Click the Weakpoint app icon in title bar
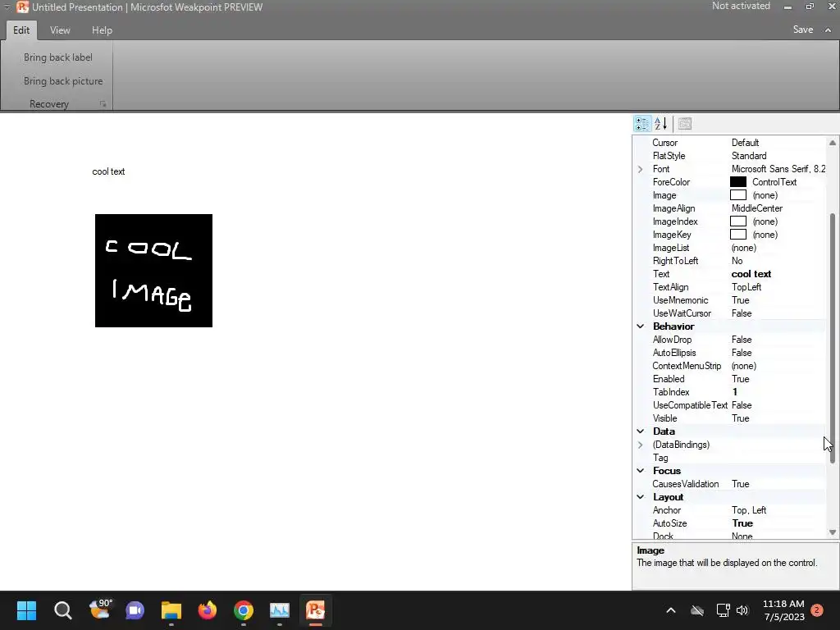 tap(22, 7)
